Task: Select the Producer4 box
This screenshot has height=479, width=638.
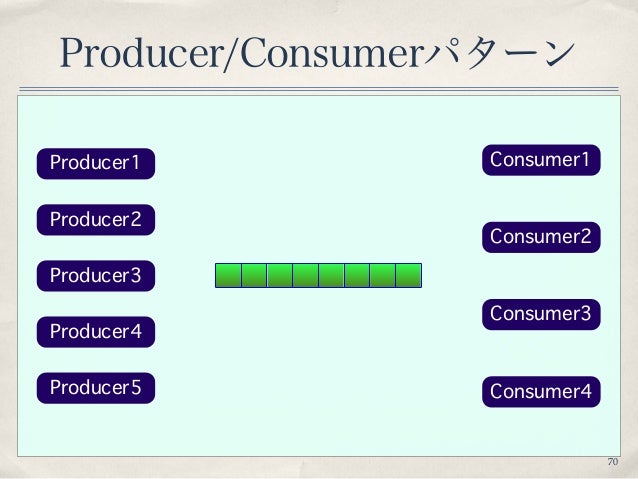Action: coord(96,332)
